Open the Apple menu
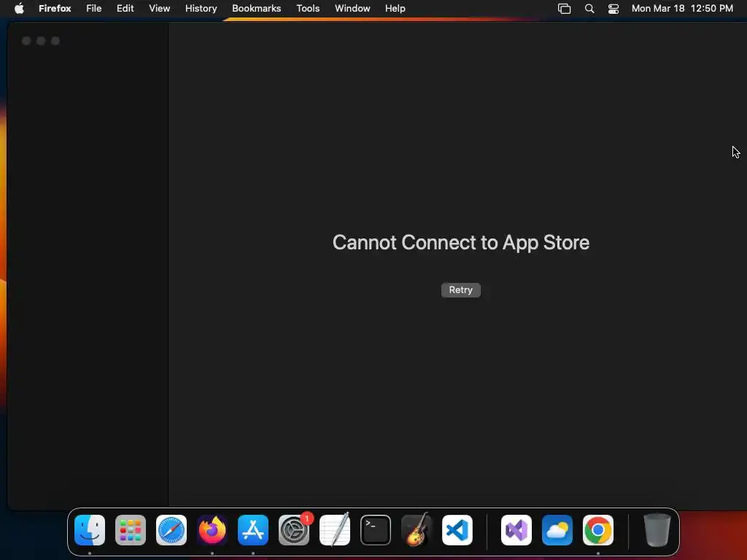747x560 pixels. (x=19, y=9)
